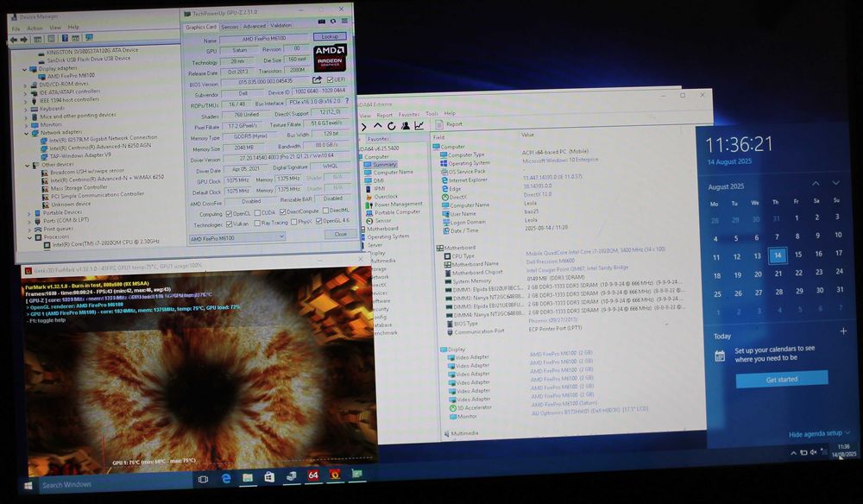863x504 pixels.
Task: Click Back arrow in Device Manager toolbar
Action: 14,40
